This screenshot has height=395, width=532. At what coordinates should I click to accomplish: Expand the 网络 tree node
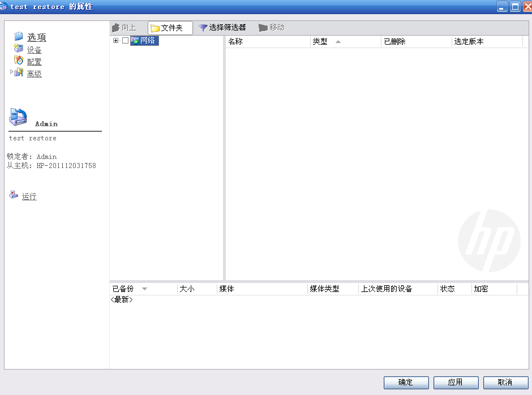(x=115, y=40)
